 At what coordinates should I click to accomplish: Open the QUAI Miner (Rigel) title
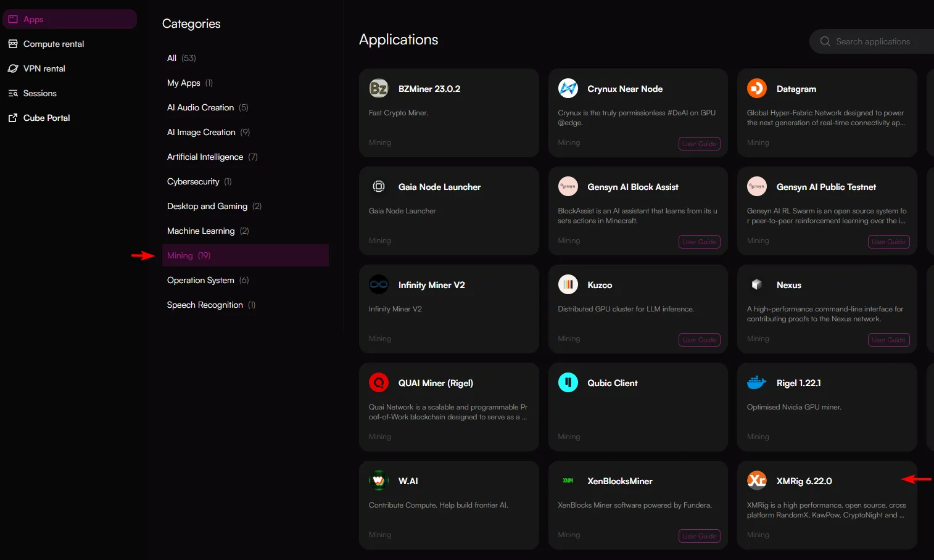coord(436,383)
